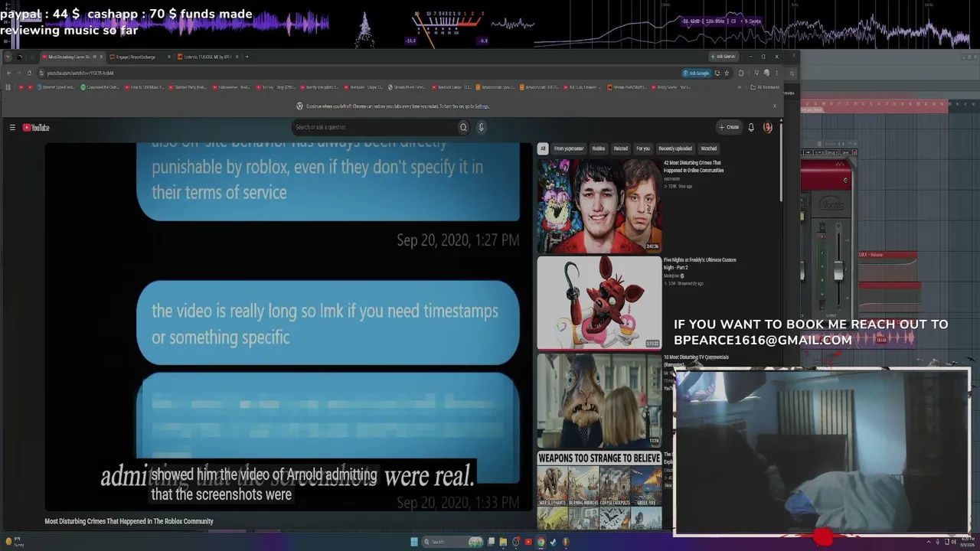Open the Slumber Party bookmark
The image size is (980, 551).
pos(188,87)
